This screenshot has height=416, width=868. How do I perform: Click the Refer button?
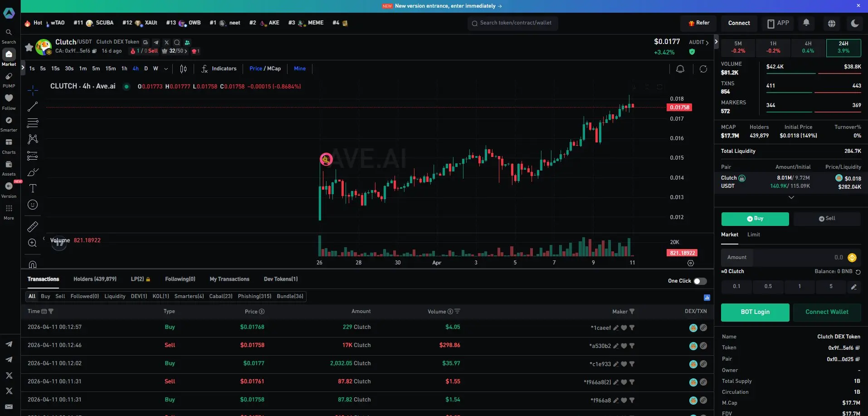tap(698, 23)
